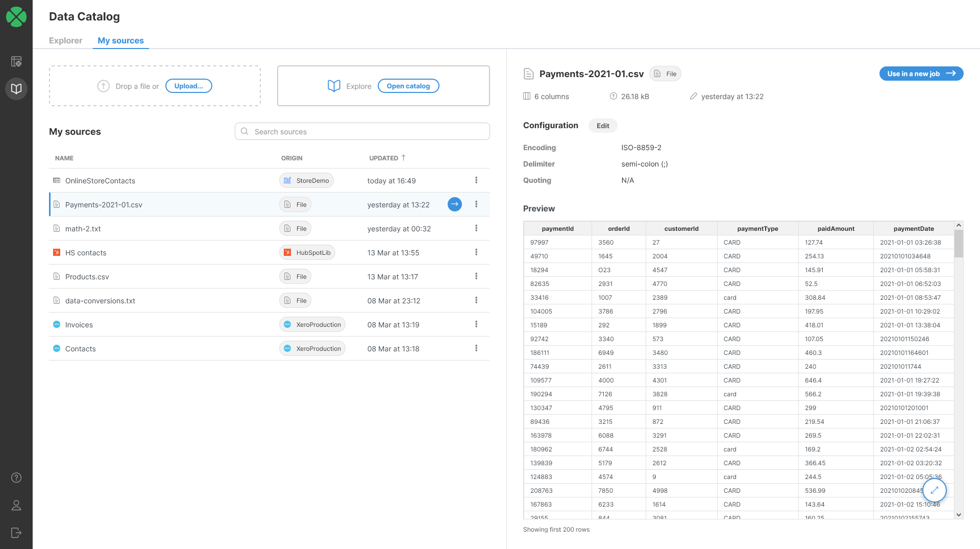Click the semi-colon (;) delimiter value
This screenshot has height=549, width=980.
(644, 164)
